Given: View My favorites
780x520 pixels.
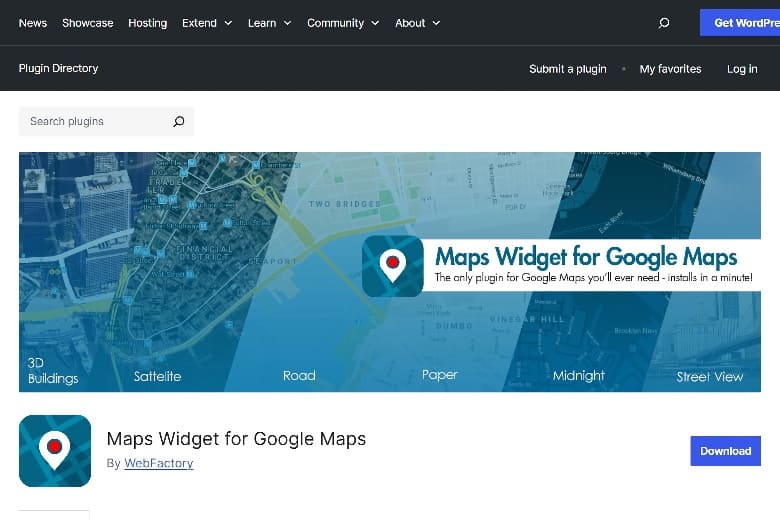Looking at the screenshot, I should (670, 69).
